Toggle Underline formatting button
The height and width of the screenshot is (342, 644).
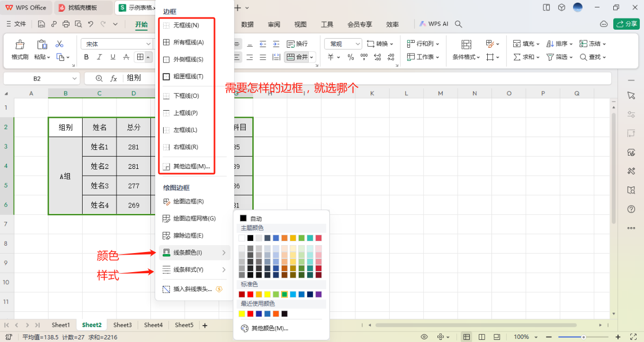pyautogui.click(x=112, y=57)
